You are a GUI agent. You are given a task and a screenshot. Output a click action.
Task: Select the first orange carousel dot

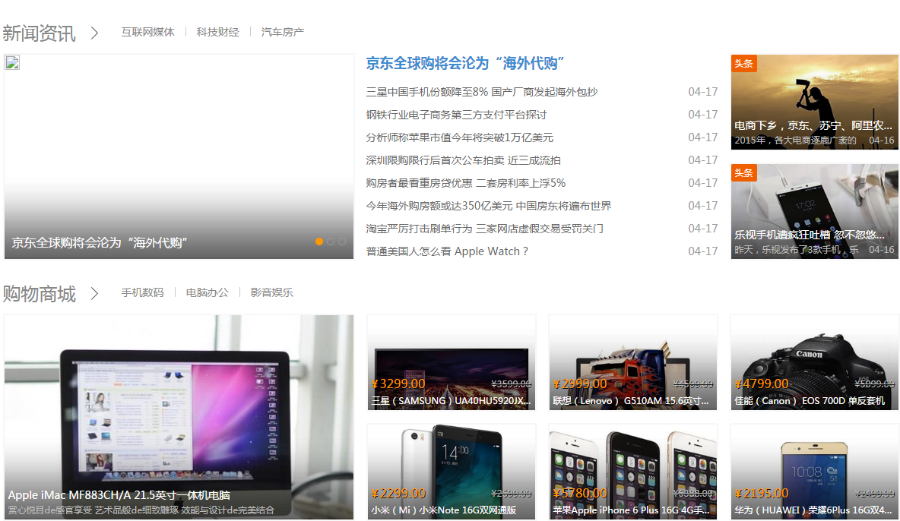tap(319, 242)
